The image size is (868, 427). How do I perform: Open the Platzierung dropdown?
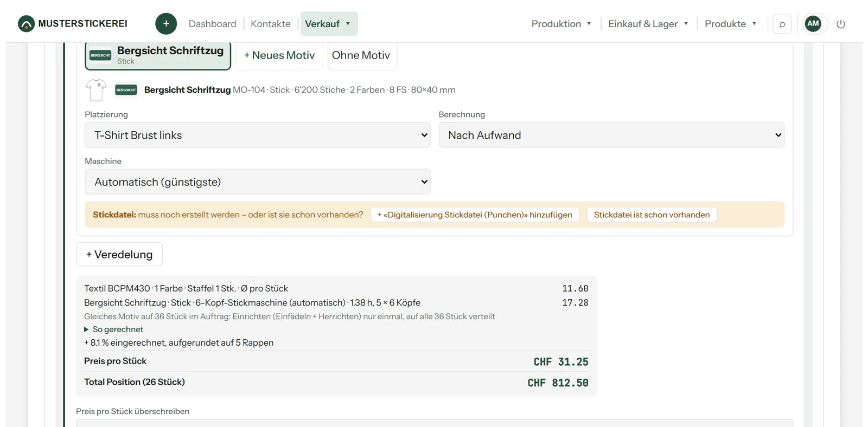[258, 135]
